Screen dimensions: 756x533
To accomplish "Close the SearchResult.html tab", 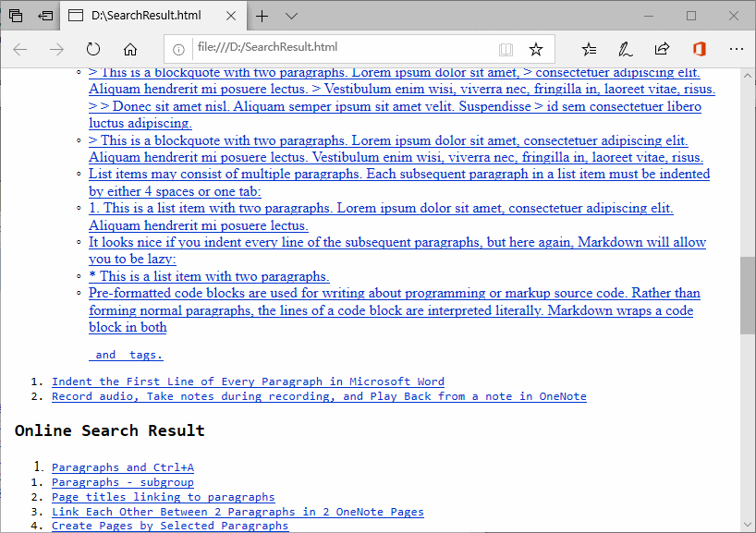I will pos(231,16).
